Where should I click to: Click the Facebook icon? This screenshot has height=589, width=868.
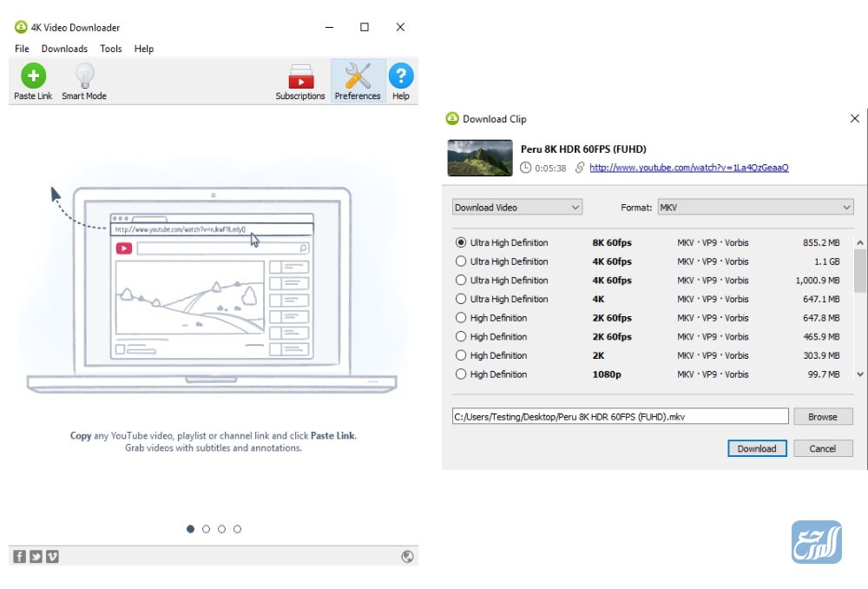click(x=18, y=556)
